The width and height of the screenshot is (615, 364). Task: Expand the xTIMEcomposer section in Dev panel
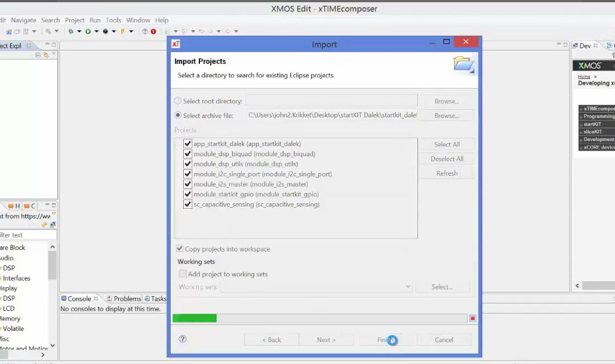click(598, 109)
